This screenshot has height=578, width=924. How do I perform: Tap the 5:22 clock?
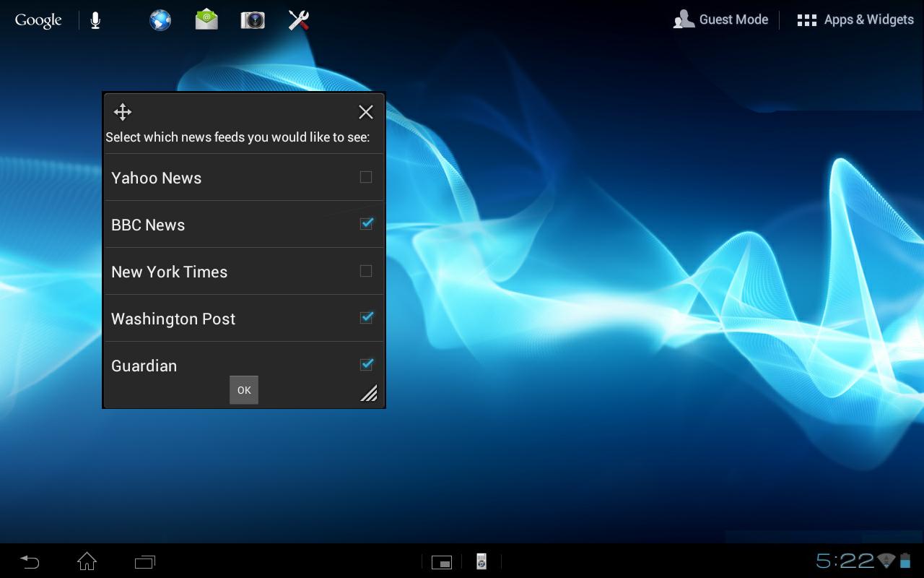click(845, 561)
